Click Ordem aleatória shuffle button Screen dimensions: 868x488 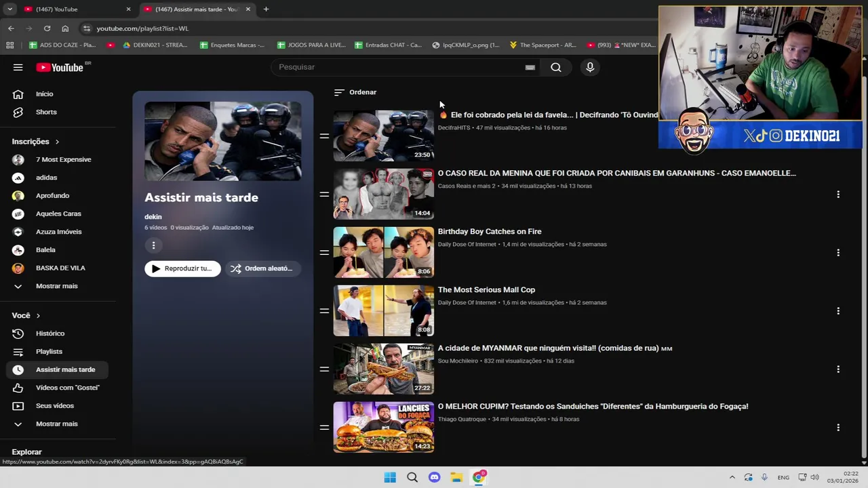(x=262, y=268)
